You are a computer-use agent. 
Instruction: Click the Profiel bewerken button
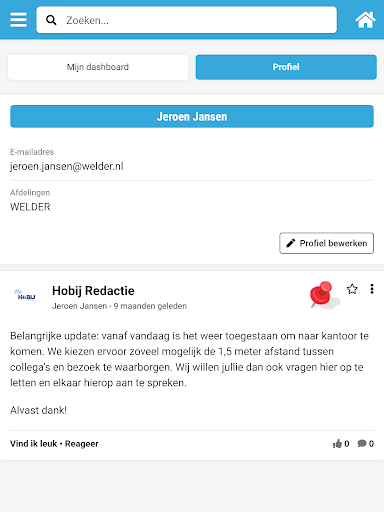(x=327, y=243)
